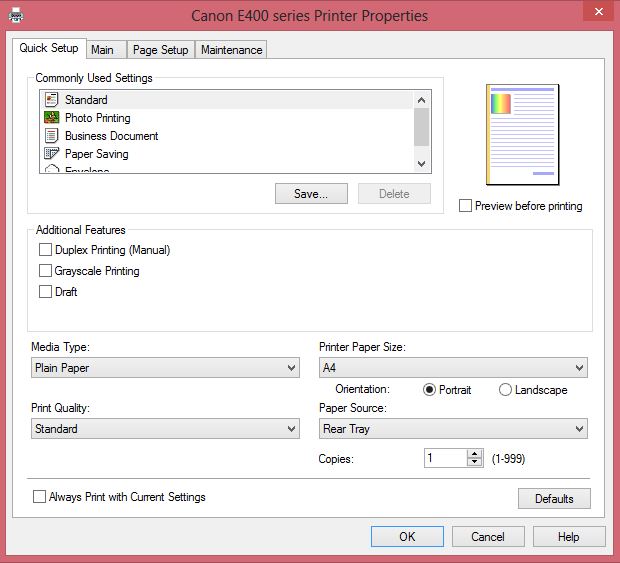The width and height of the screenshot is (620, 563).
Task: Open Help for printer properties
Action: [569, 537]
